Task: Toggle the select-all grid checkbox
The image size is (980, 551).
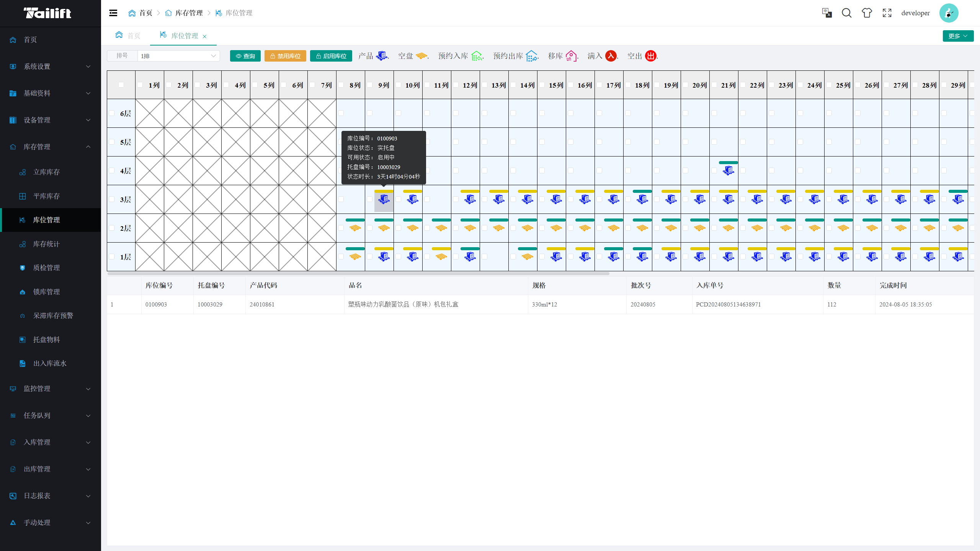Action: 121,85
